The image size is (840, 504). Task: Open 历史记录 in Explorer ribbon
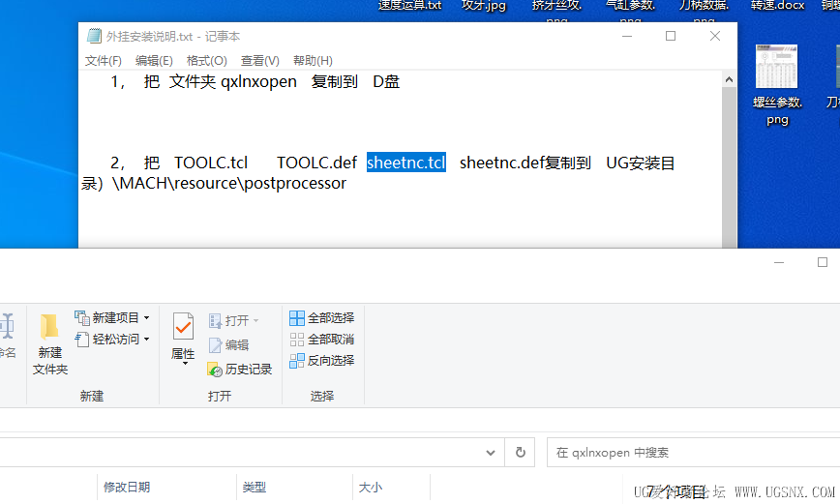click(239, 369)
